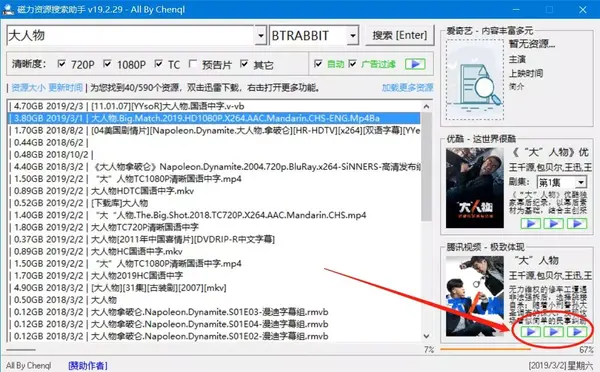This screenshot has height=372, width=600.
Task: Click second play button under 腾讯视频 panel
Action: click(x=553, y=331)
